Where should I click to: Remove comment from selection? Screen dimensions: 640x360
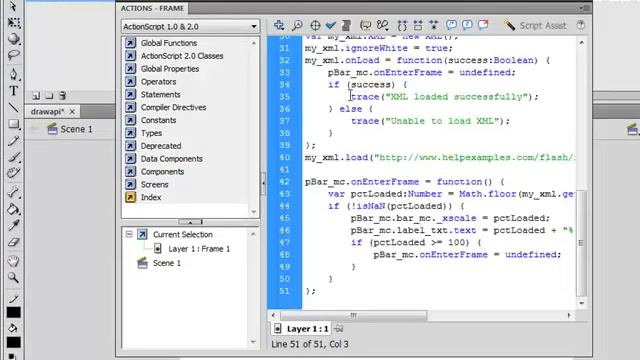(x=483, y=25)
